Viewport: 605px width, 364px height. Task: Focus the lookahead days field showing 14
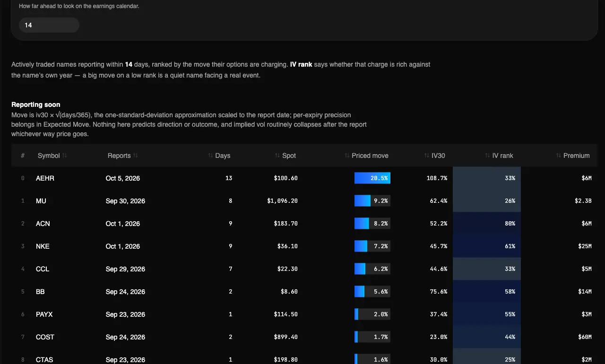pyautogui.click(x=49, y=25)
